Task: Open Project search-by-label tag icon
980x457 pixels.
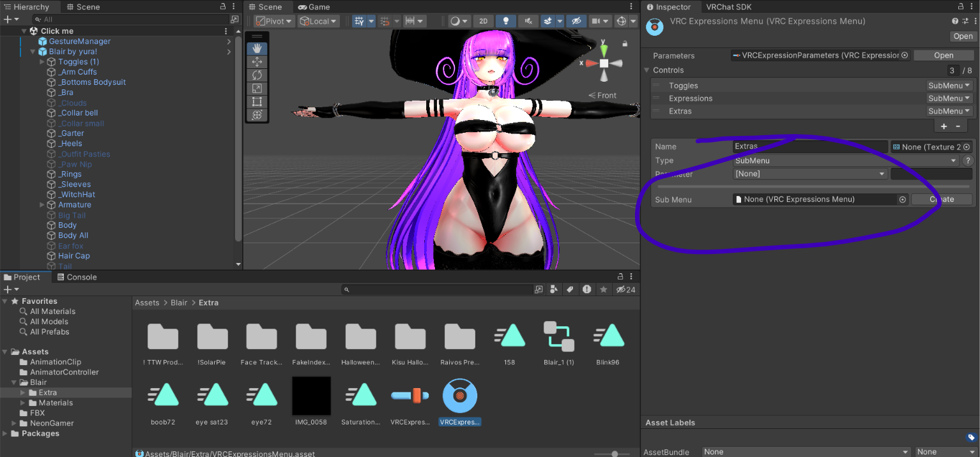Action: point(570,290)
